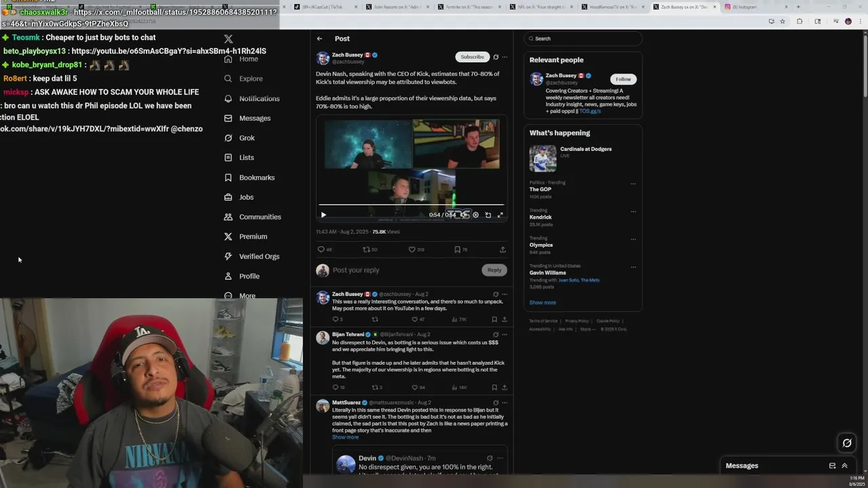Click Show more under What's happening

click(x=542, y=302)
